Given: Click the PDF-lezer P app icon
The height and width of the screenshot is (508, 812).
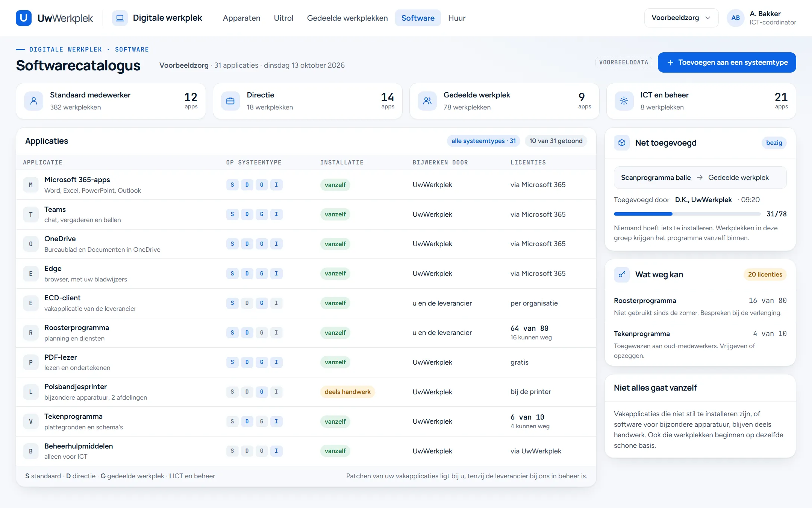Looking at the screenshot, I should coord(31,362).
